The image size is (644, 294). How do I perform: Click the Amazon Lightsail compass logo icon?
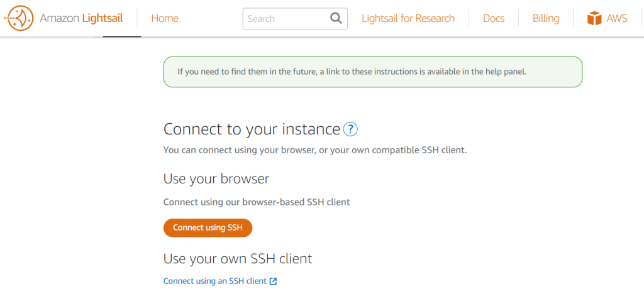20,18
